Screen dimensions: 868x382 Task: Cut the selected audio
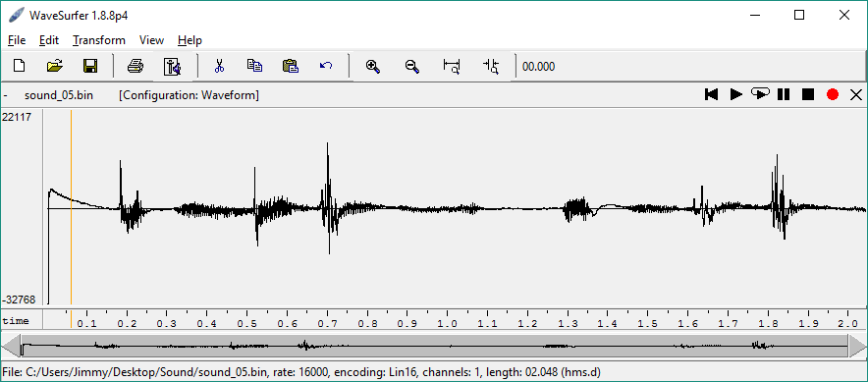pos(219,67)
